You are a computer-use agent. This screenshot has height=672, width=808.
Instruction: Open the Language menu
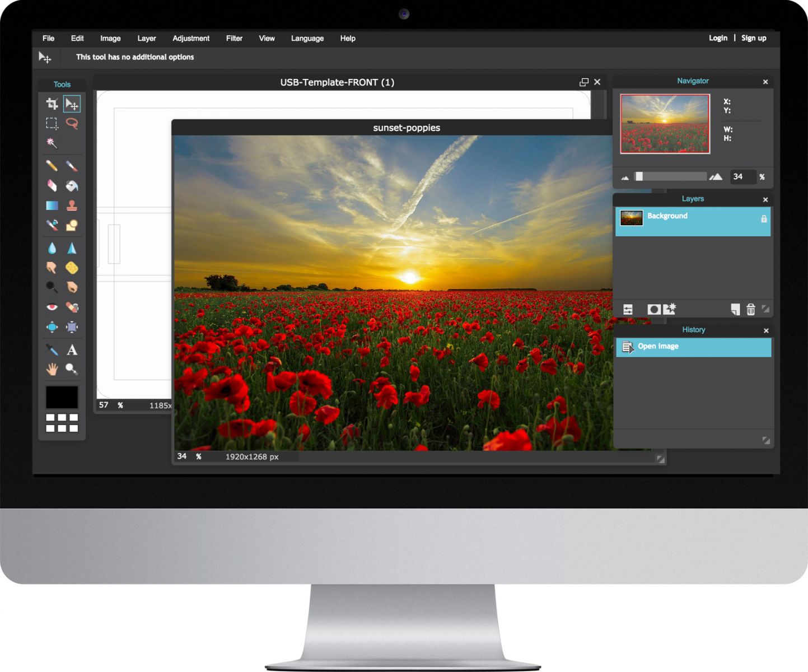pos(307,38)
